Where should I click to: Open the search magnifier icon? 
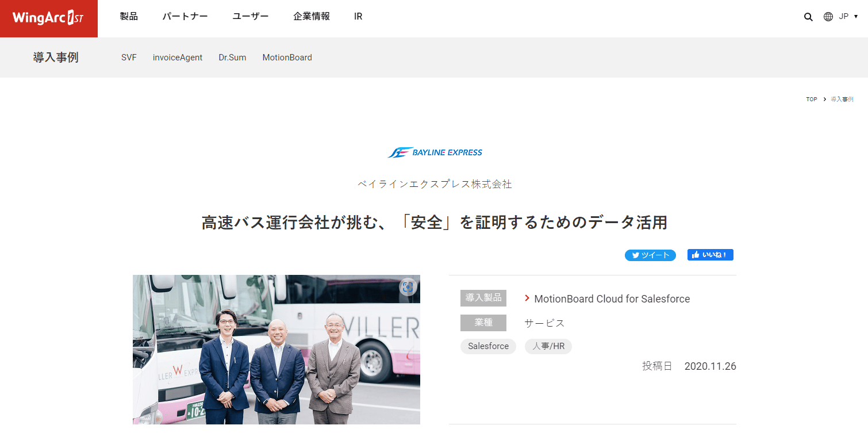click(x=808, y=17)
